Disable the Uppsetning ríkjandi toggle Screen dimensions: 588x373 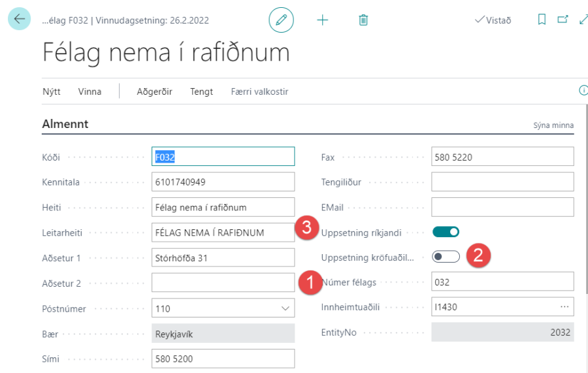446,232
